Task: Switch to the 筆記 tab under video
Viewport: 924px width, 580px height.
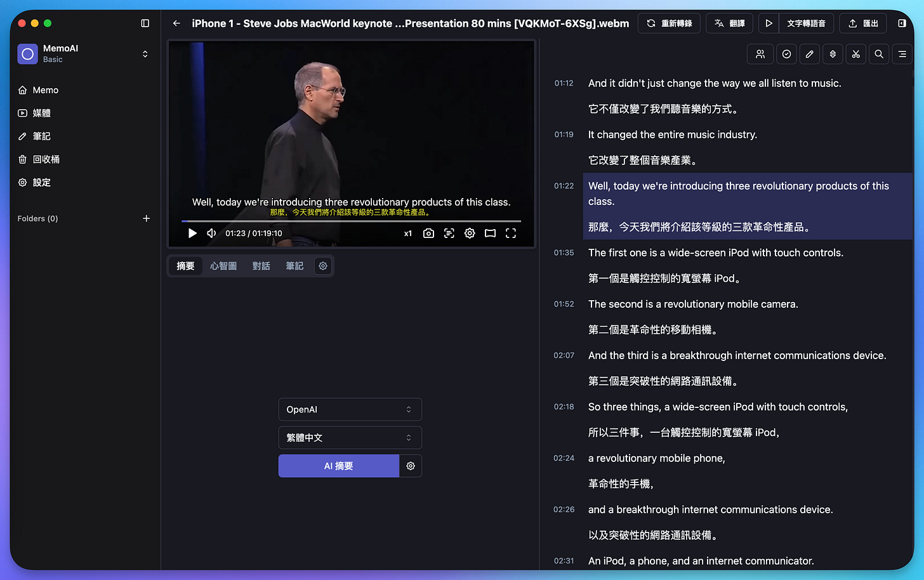Action: pyautogui.click(x=294, y=266)
